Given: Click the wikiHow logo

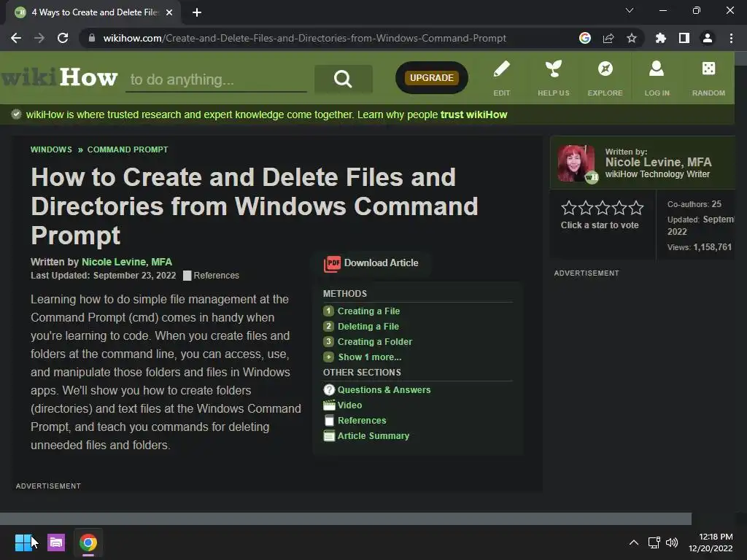Looking at the screenshot, I should pos(59,77).
